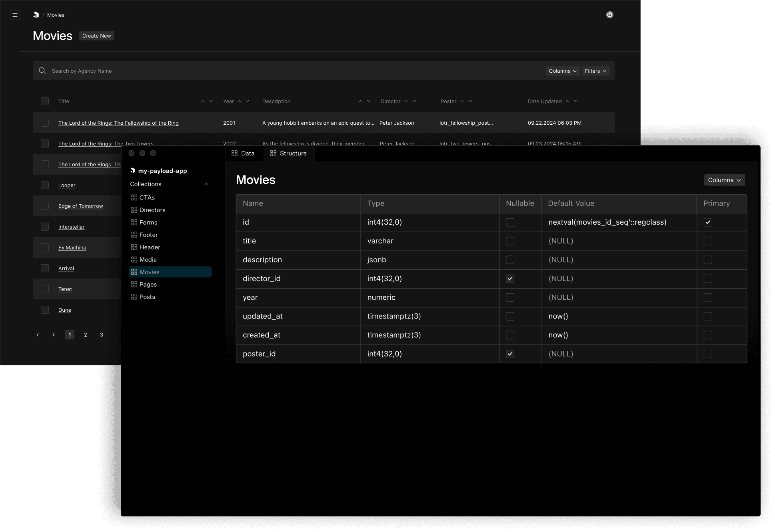Click the grid icon next to Movies collection

click(134, 272)
